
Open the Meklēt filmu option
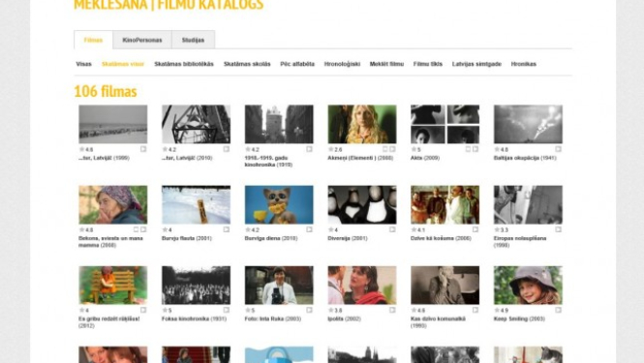(386, 64)
